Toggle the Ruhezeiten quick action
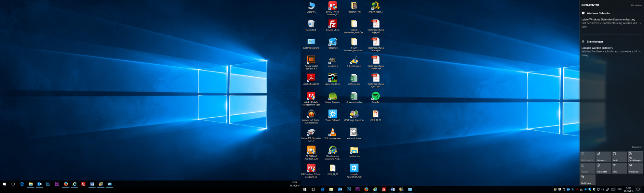Screen dimensions: 644x193 click(603, 168)
